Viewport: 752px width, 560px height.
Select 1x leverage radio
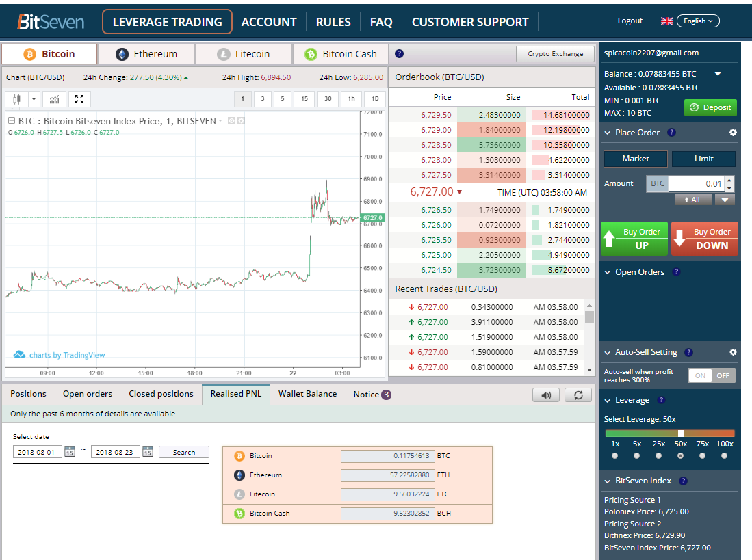click(615, 455)
